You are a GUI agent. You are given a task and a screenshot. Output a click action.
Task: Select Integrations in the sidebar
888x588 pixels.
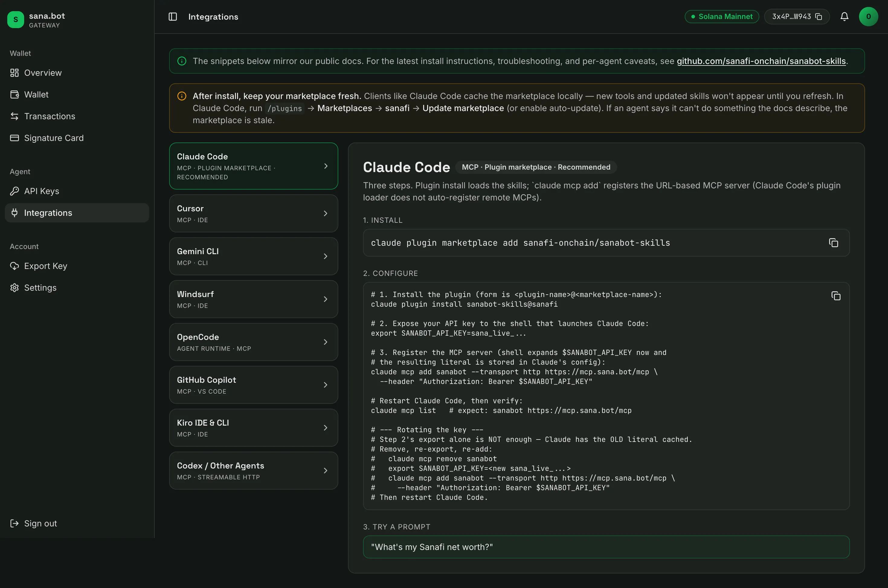coord(77,213)
